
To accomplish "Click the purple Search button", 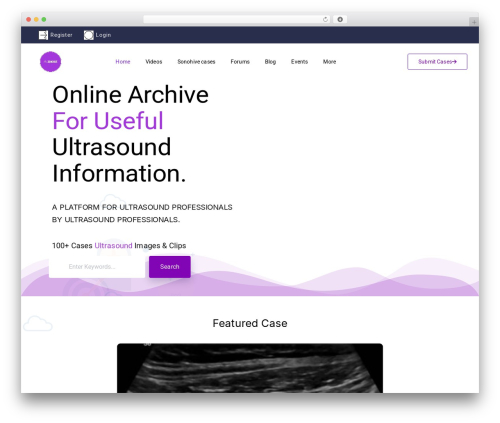I will 170,267.
